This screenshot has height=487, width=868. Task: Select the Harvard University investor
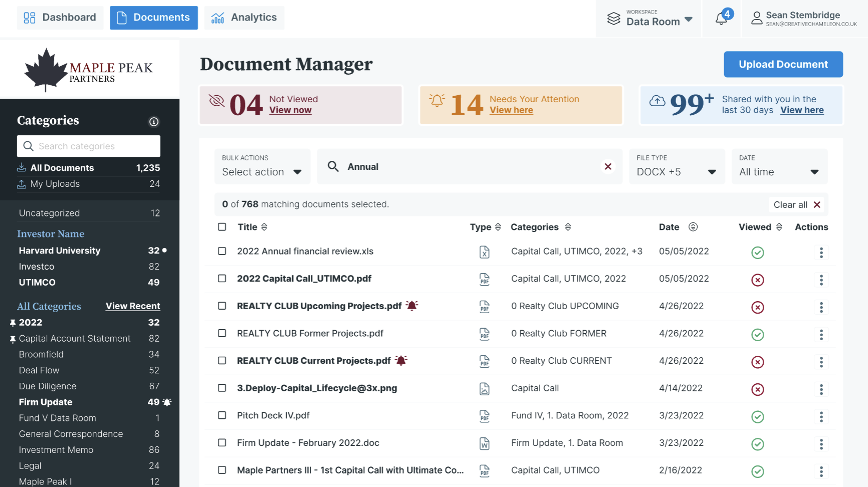click(90, 251)
